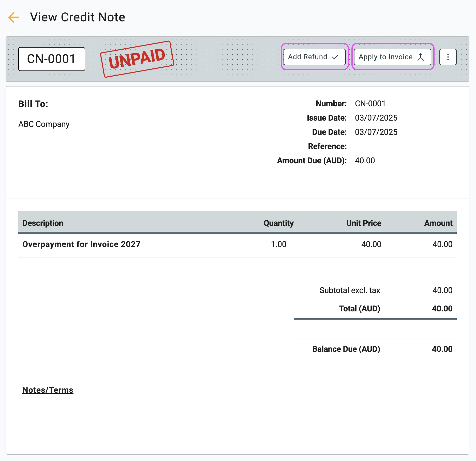
Task: Click the Total (AUD) label
Action: pyautogui.click(x=359, y=309)
